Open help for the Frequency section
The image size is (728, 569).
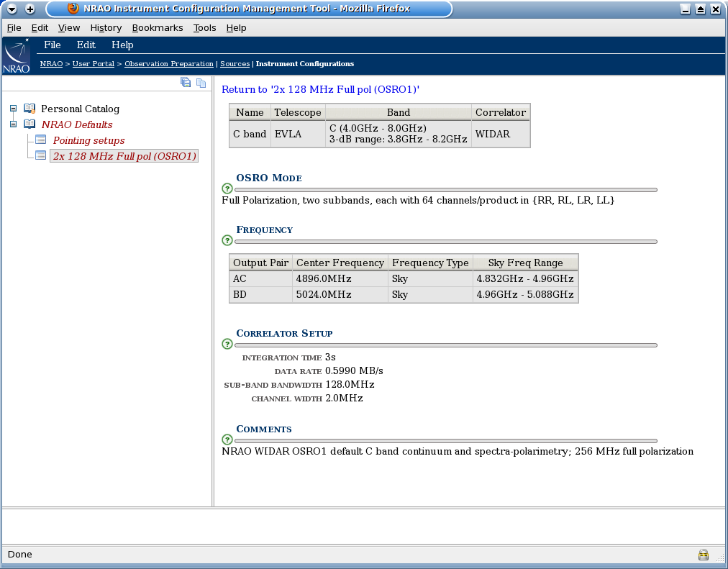226,242
